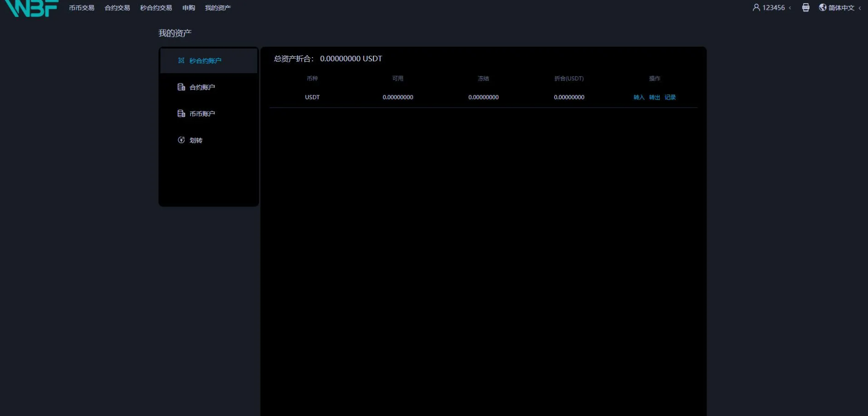This screenshot has width=868, height=416.
Task: Open the 划转 transfer icon
Action: tap(181, 140)
